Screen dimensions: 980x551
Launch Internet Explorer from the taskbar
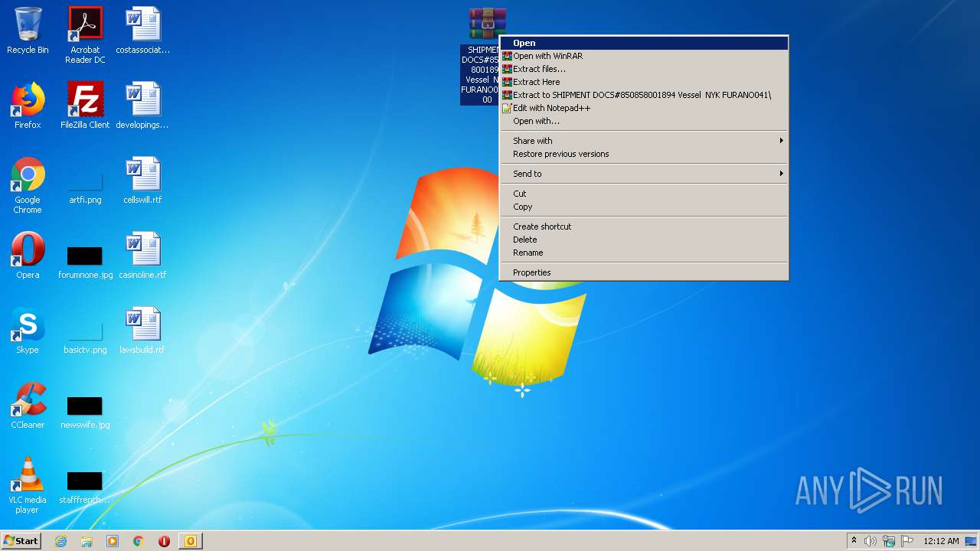click(x=60, y=541)
